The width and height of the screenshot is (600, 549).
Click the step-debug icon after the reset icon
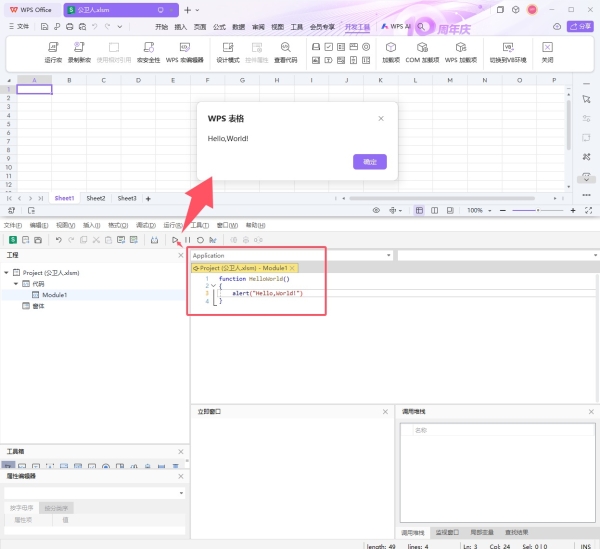[x=213, y=240]
